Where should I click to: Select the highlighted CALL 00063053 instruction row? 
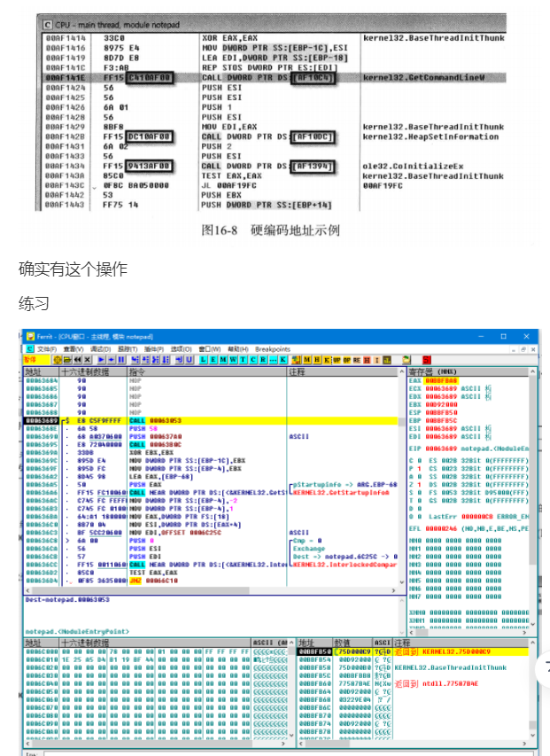click(211, 420)
